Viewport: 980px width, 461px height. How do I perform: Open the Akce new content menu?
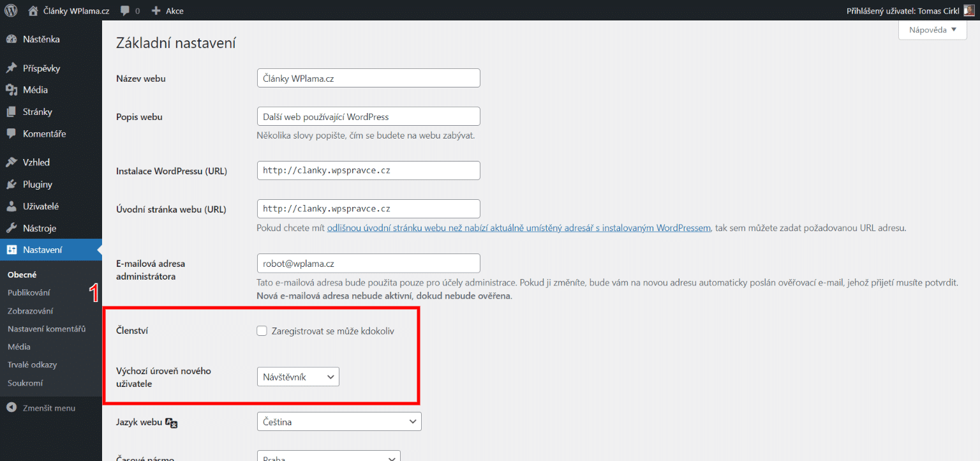167,11
